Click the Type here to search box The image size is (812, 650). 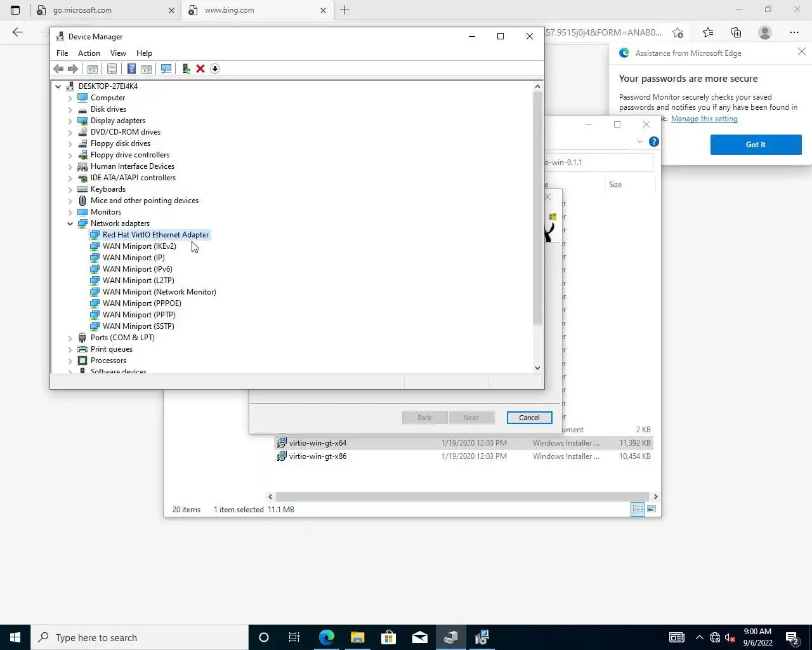point(140,637)
